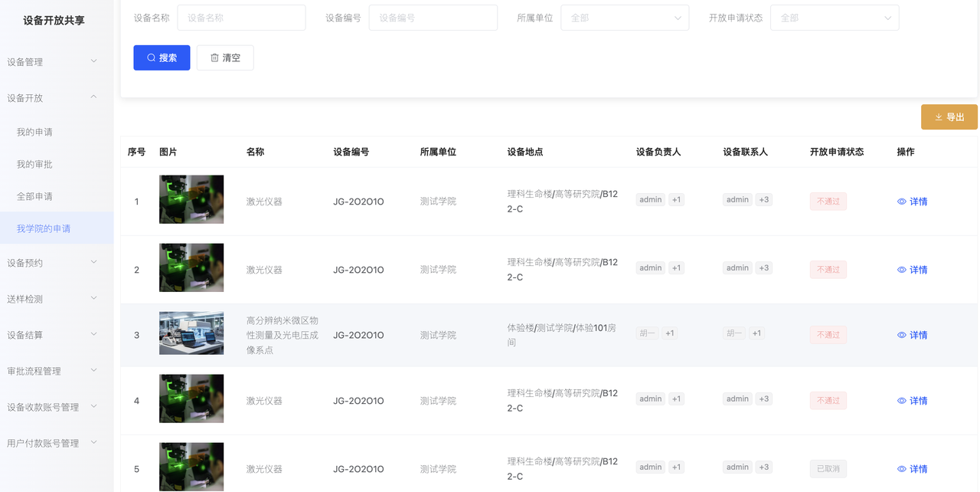Viewport: 980px width, 492px height.
Task: Click the laser device thumbnail in row 2
Action: click(x=191, y=267)
